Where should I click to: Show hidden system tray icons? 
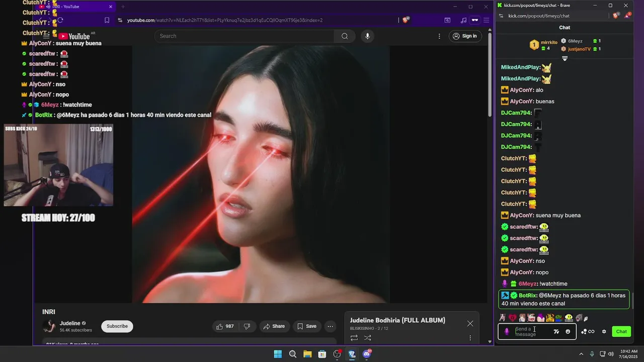(x=581, y=354)
